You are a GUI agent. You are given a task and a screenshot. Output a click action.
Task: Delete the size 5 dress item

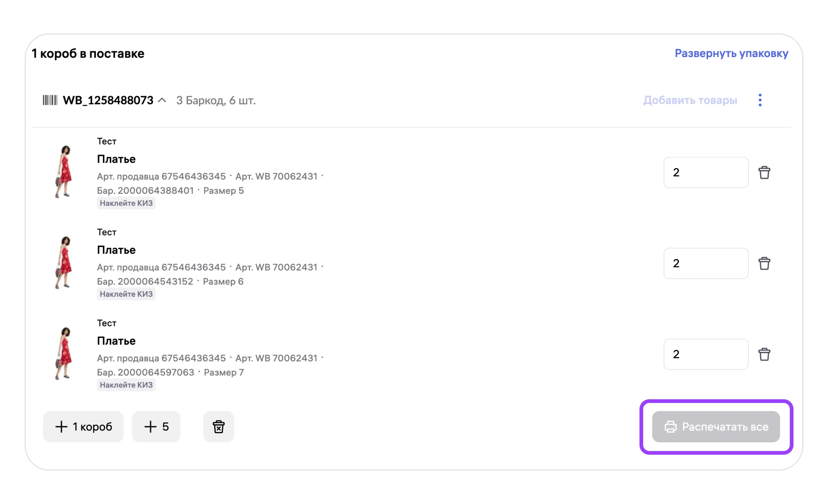pyautogui.click(x=764, y=173)
